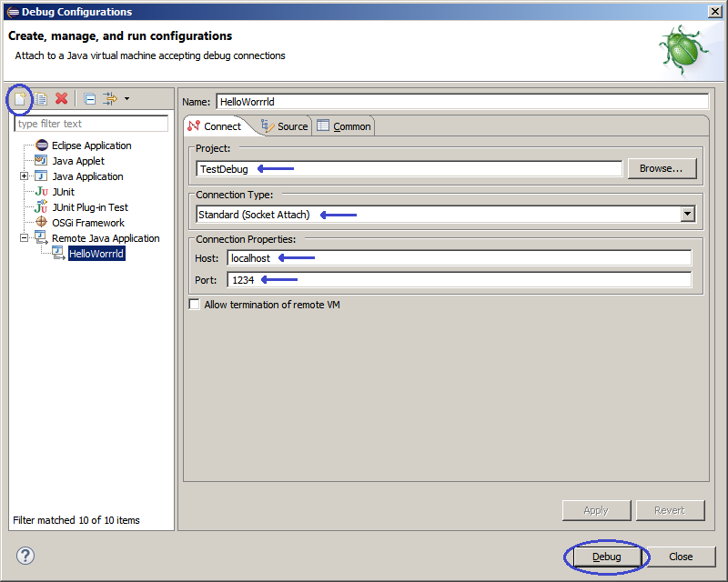728x582 pixels.
Task: Click into the Port input field
Action: (x=460, y=280)
